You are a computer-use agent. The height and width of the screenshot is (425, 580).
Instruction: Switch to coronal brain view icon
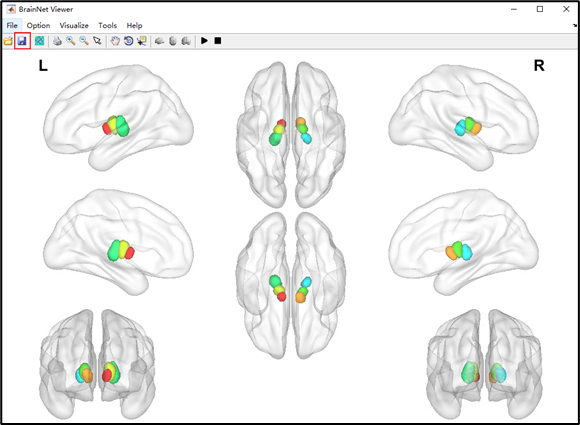[x=186, y=41]
